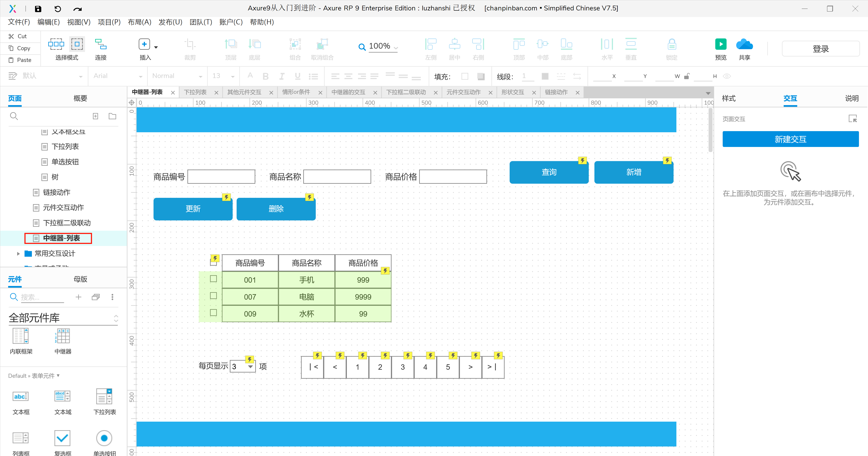Tick the checkbox for row 009

pos(213,313)
